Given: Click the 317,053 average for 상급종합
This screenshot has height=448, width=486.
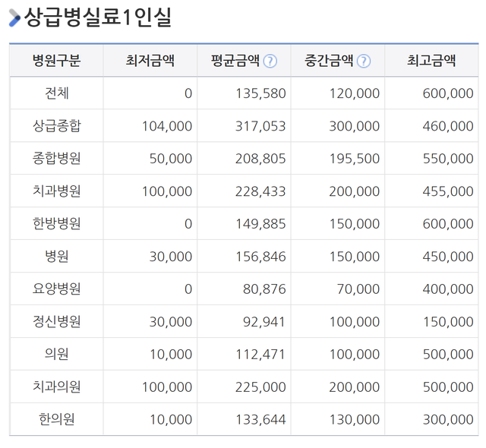Looking at the screenshot, I should point(260,126).
